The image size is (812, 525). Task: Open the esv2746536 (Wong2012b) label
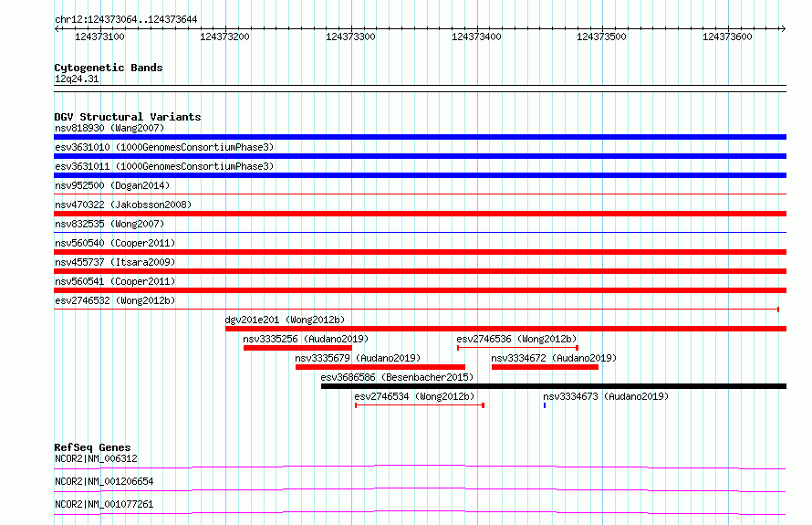tap(516, 339)
